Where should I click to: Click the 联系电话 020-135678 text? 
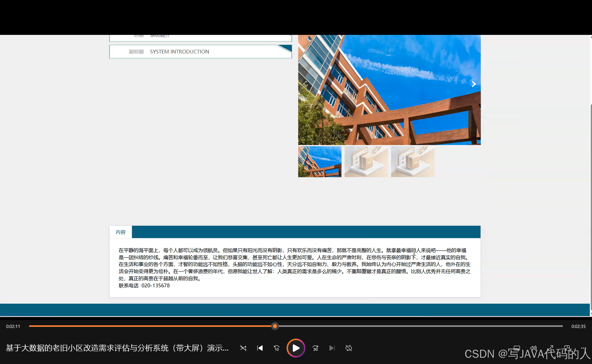144,286
